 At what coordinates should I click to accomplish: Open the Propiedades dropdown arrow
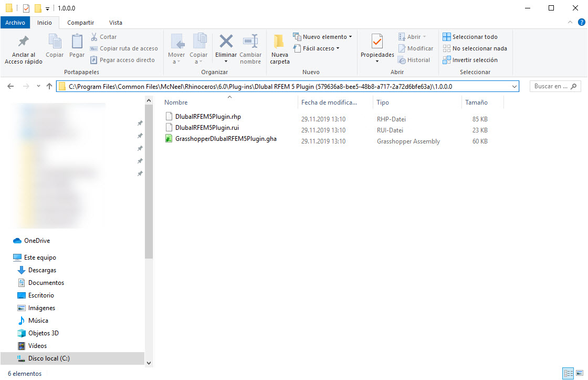point(377,61)
